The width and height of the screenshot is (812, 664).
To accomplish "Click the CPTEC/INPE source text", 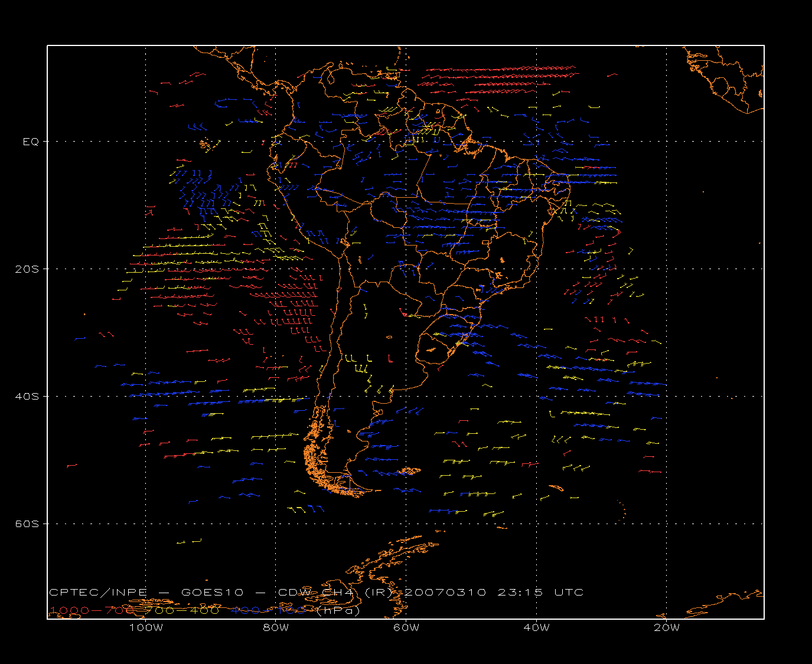I will tap(98, 593).
